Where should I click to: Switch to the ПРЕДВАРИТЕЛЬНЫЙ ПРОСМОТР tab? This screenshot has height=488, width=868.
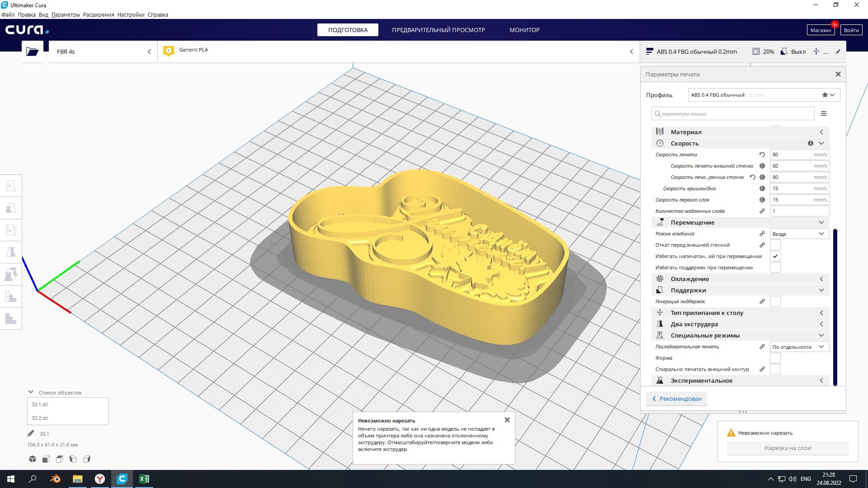click(438, 30)
